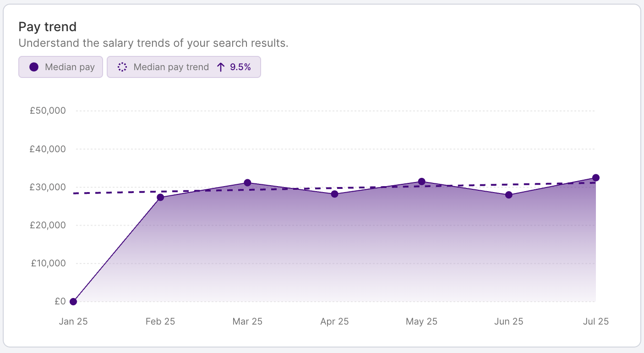Viewport: 644px width, 353px height.
Task: Click the dotted circle icon in trend chip
Action: pyautogui.click(x=122, y=67)
